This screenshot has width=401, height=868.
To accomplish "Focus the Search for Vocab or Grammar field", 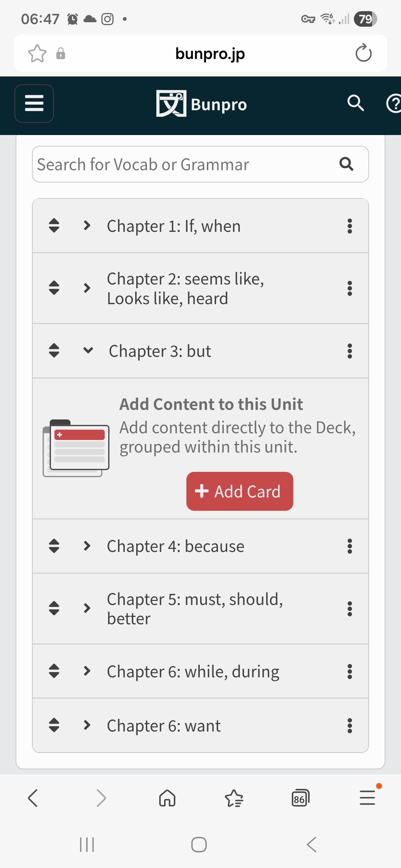I will pyautogui.click(x=182, y=164).
